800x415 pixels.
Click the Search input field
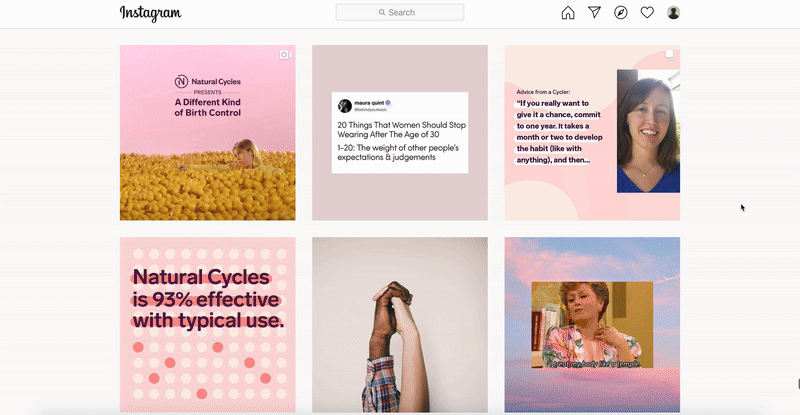click(399, 12)
